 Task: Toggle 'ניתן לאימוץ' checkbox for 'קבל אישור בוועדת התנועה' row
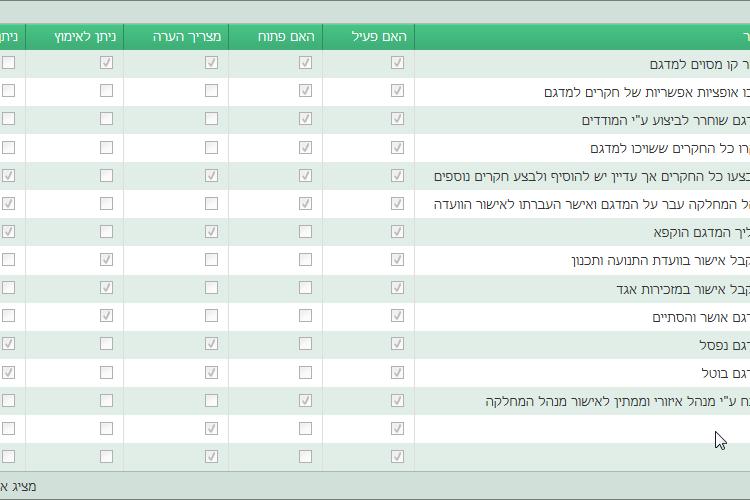(x=107, y=260)
